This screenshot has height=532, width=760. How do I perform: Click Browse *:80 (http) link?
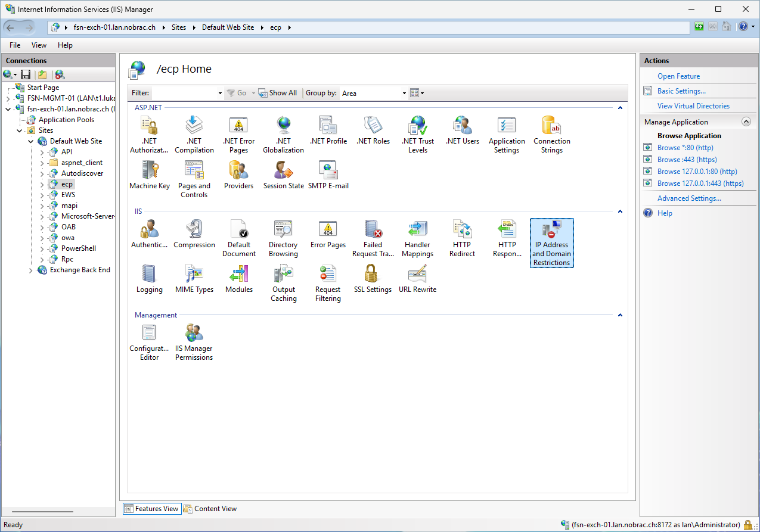click(x=685, y=148)
